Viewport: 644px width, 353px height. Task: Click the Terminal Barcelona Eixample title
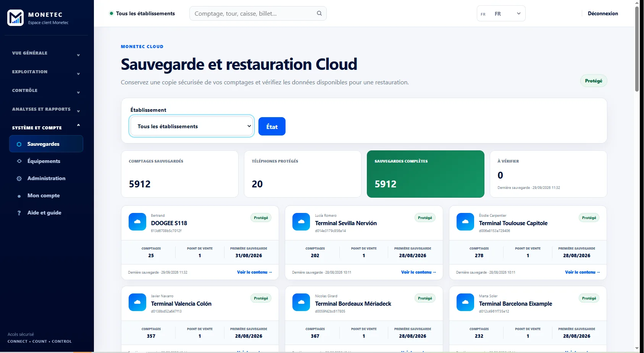click(x=516, y=304)
